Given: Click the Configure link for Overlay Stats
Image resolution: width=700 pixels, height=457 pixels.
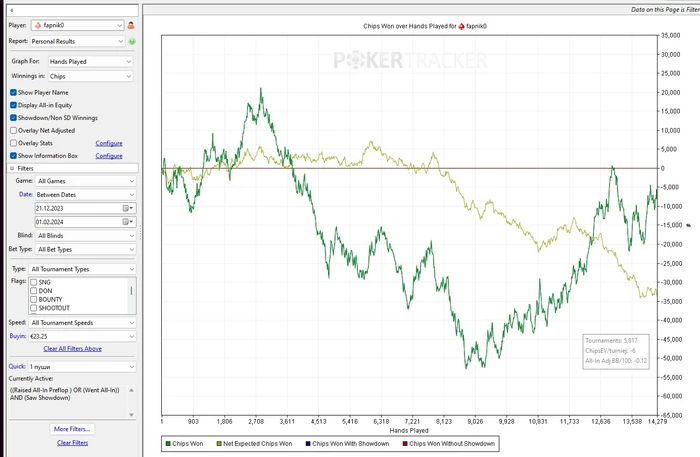Looking at the screenshot, I should [x=109, y=143].
